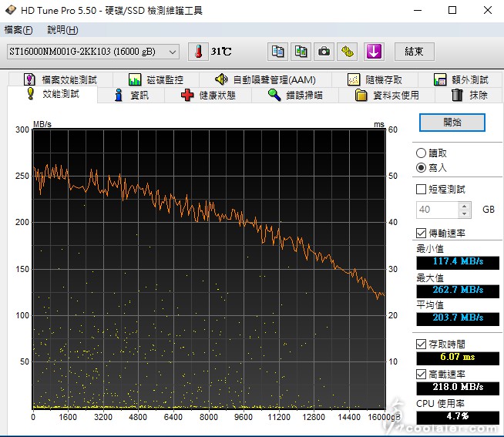Click the 開始 start button
Viewport: 504px width, 437px height.
coord(452,123)
